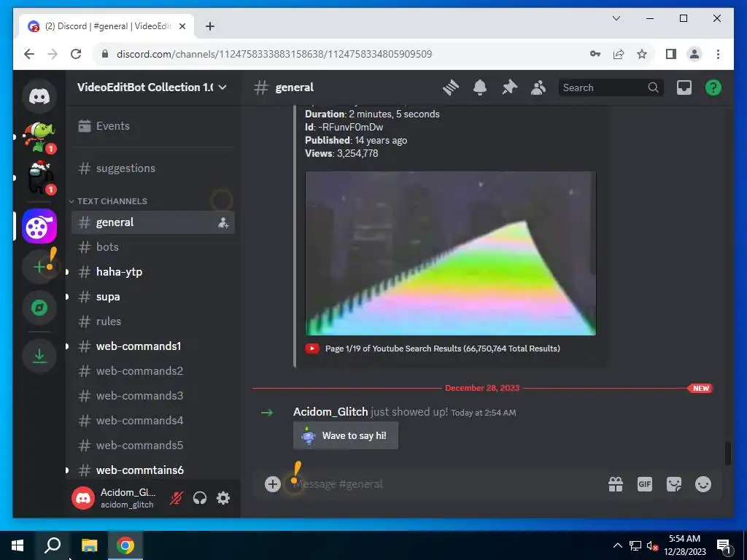Image resolution: width=747 pixels, height=560 pixels.
Task: Open the Peashooter server icon
Action: coord(39,137)
